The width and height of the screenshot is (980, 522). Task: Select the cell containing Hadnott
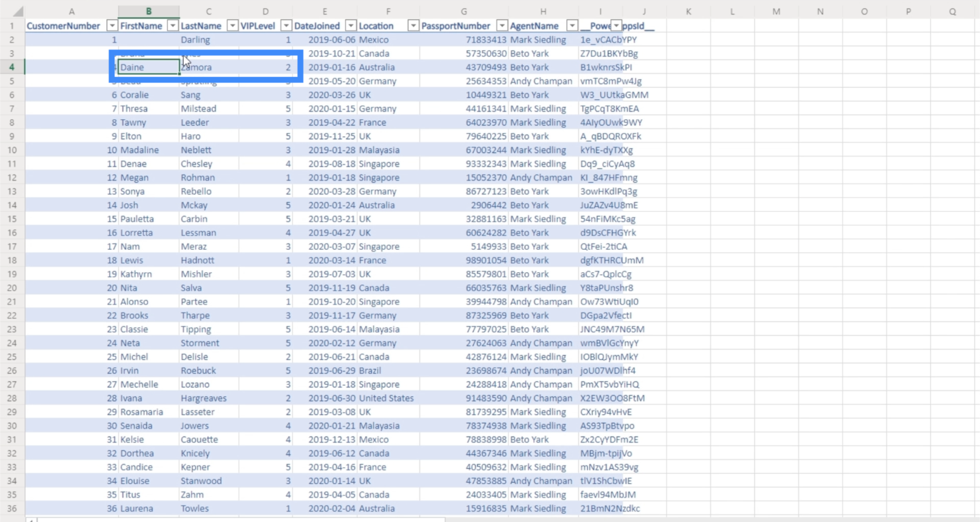click(209, 260)
